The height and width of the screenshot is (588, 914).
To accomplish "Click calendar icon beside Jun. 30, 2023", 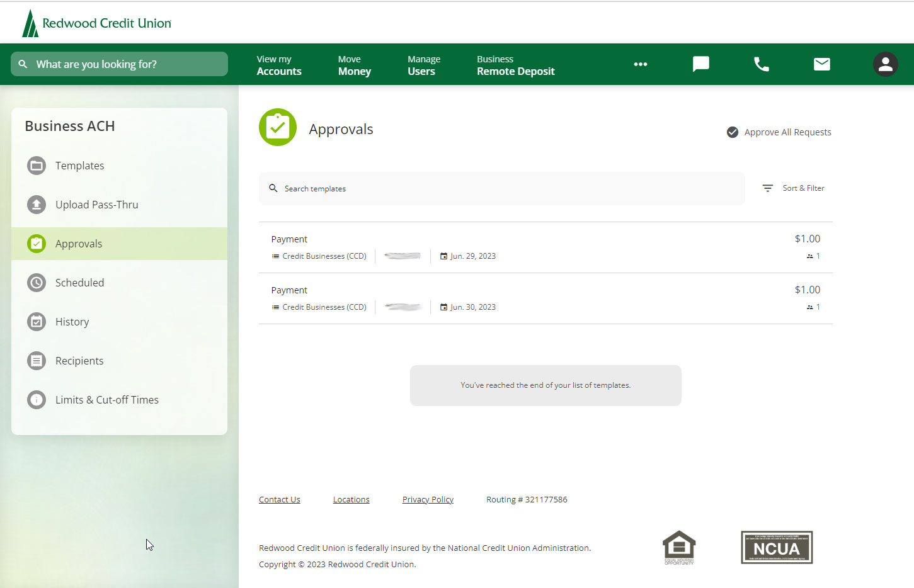I will coord(443,307).
